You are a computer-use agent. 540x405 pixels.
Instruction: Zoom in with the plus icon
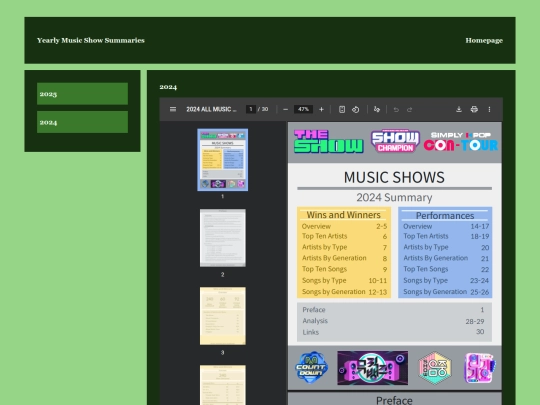(321, 109)
